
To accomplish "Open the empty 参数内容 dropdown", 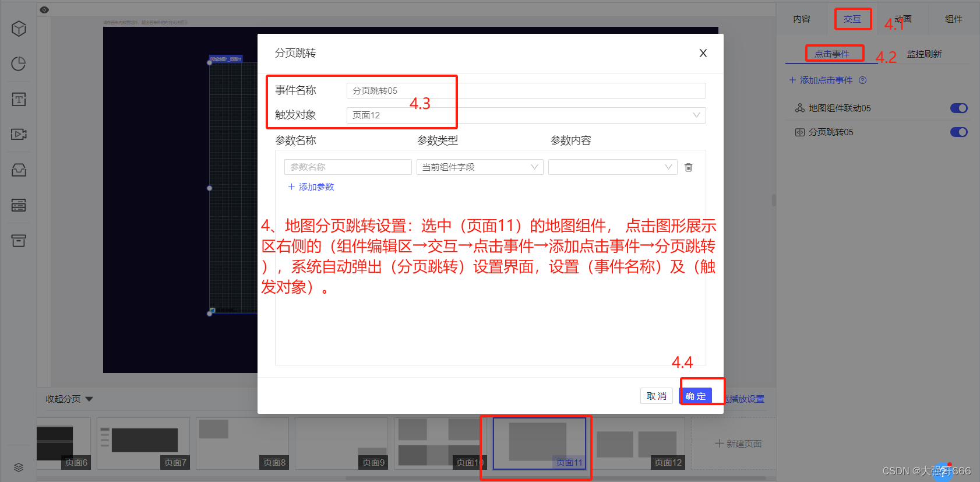I will pyautogui.click(x=612, y=167).
